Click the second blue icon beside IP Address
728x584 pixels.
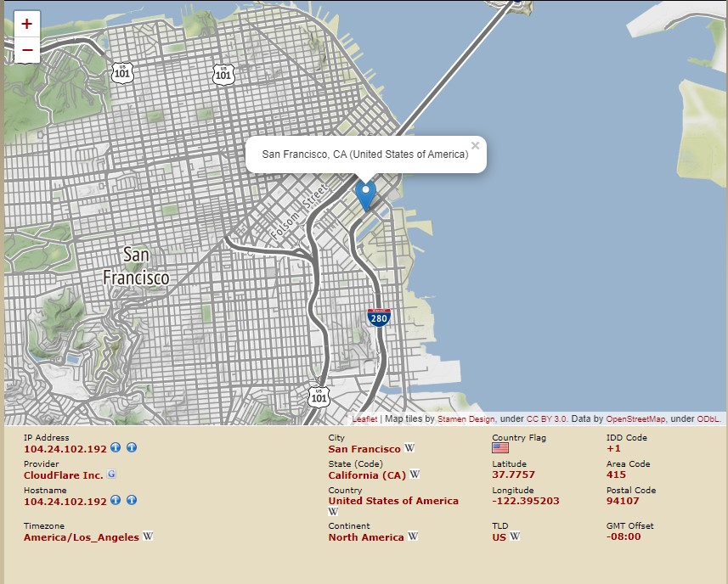click(x=132, y=448)
